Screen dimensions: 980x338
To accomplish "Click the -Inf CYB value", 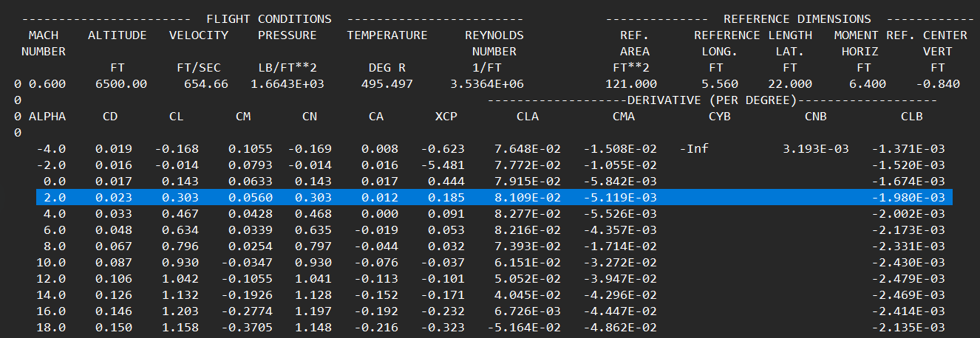I will pyautogui.click(x=694, y=149).
